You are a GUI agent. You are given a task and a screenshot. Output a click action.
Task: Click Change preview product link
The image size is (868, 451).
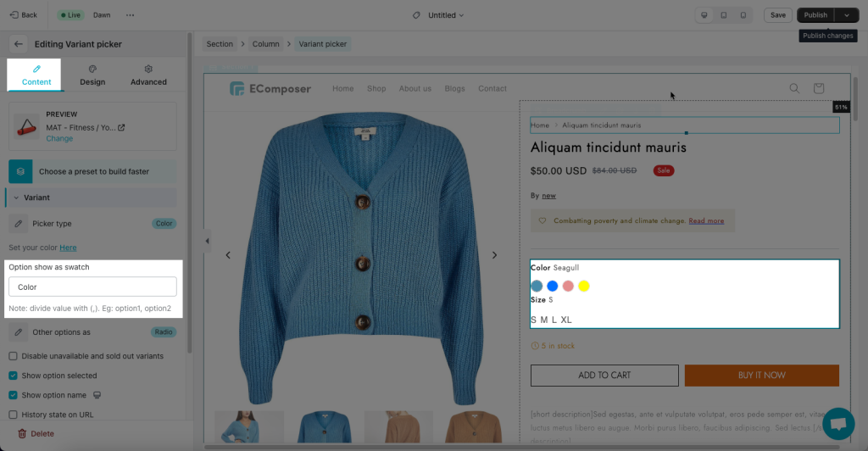[x=59, y=138]
